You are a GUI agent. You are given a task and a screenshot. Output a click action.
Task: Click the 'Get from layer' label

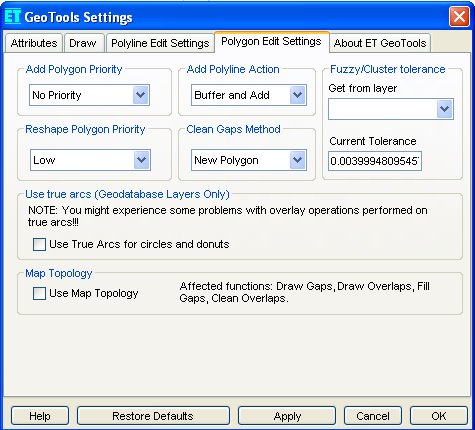coord(363,88)
